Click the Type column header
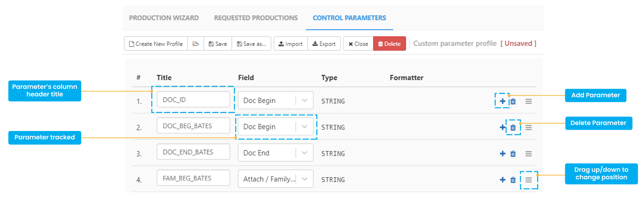This screenshot has height=207, width=644. [x=329, y=78]
